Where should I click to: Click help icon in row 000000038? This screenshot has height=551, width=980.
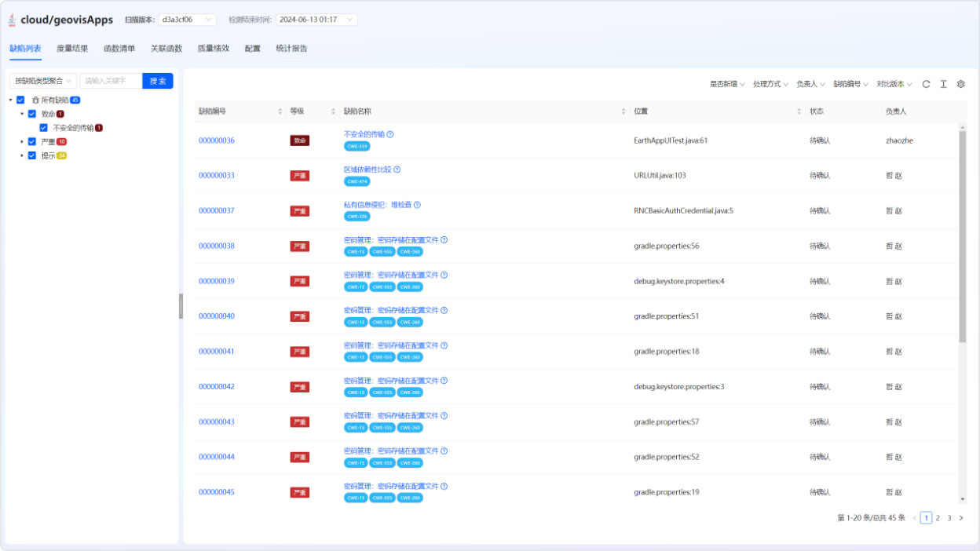pos(444,240)
